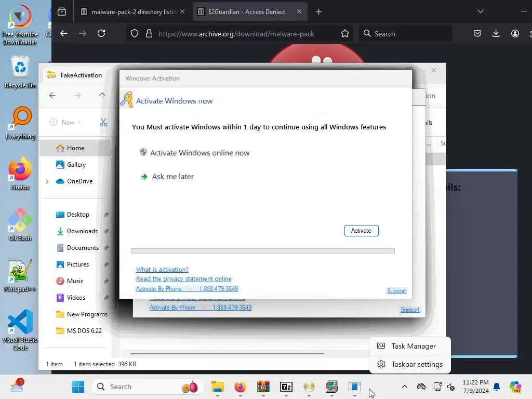Open the Recycle Bin desktop icon
Viewport: 532px width, 399px height.
[20, 72]
